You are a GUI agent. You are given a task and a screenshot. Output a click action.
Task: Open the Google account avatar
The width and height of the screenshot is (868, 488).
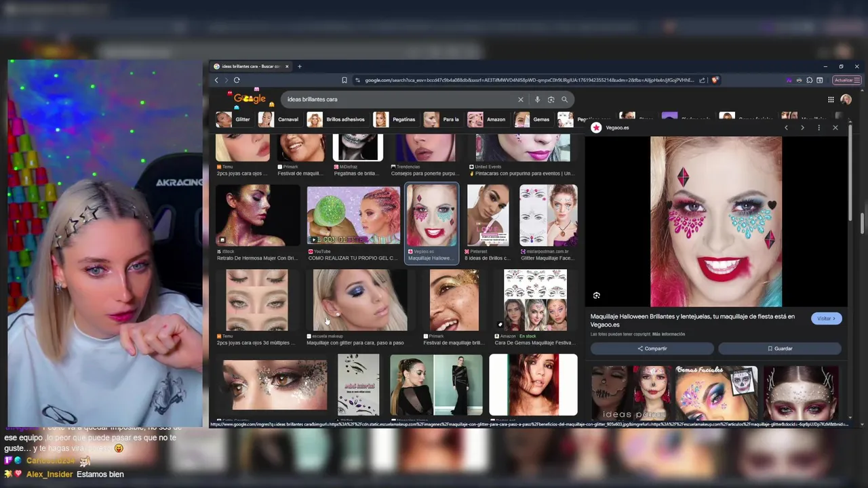(846, 100)
